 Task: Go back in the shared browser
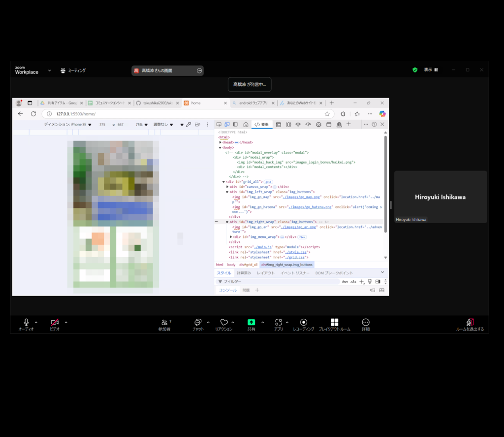tap(21, 114)
